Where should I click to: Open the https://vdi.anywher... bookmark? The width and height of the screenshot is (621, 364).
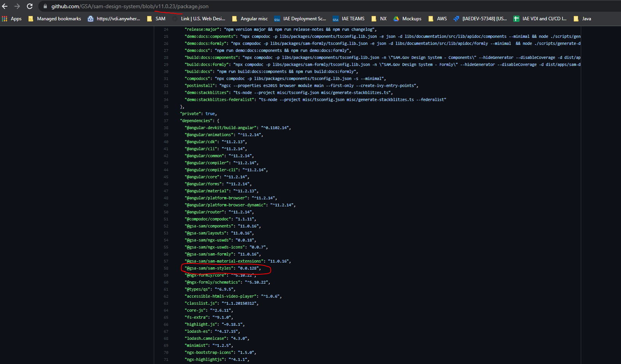114,19
